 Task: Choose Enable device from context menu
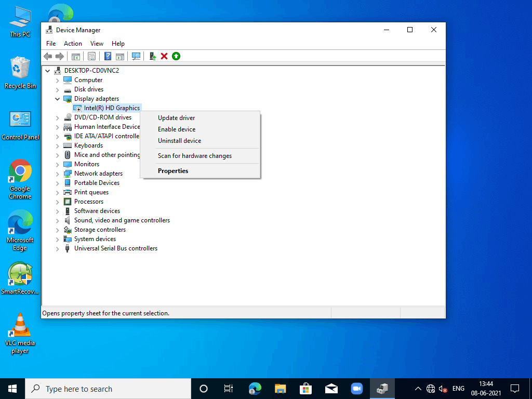(x=177, y=129)
